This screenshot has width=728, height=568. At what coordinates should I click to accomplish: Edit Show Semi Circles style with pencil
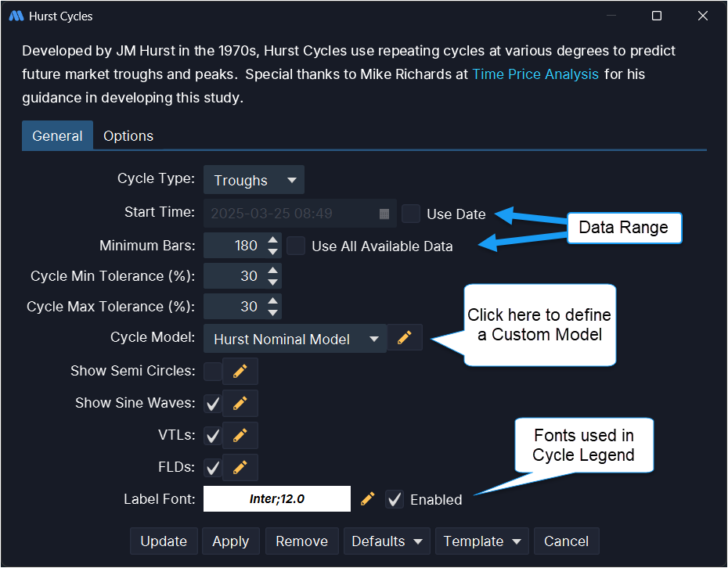[x=240, y=371]
